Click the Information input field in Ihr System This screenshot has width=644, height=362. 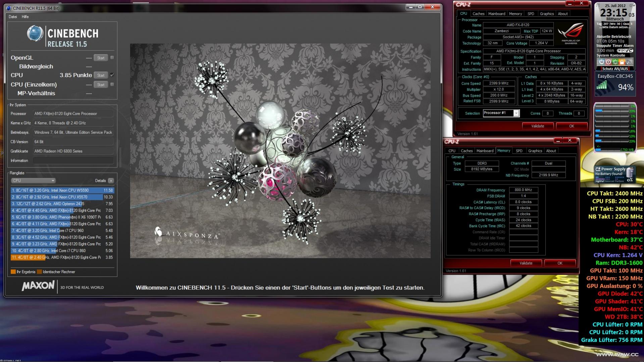point(73,161)
